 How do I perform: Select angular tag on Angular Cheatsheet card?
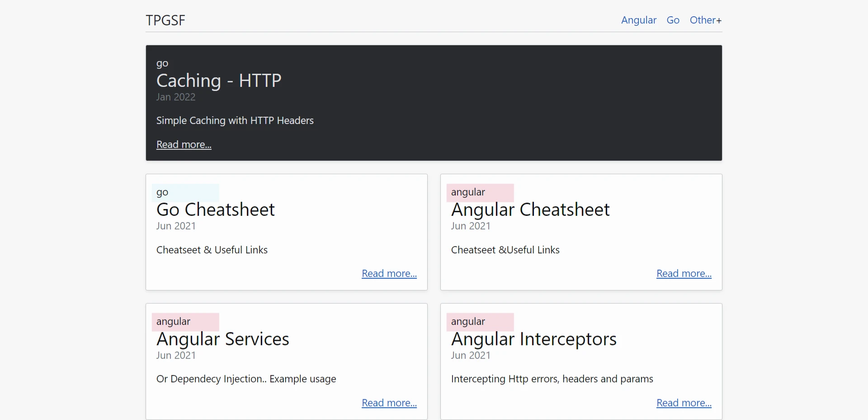(480, 192)
